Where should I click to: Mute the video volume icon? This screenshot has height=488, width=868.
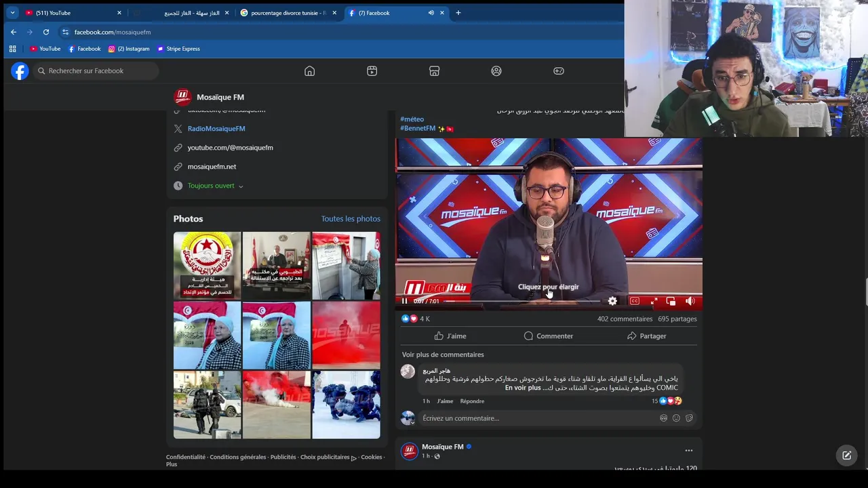(x=690, y=301)
